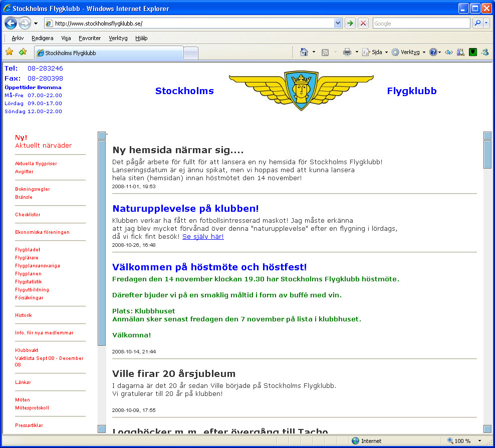Click the green Go arrow button
The height and width of the screenshot is (448, 495).
[350, 24]
